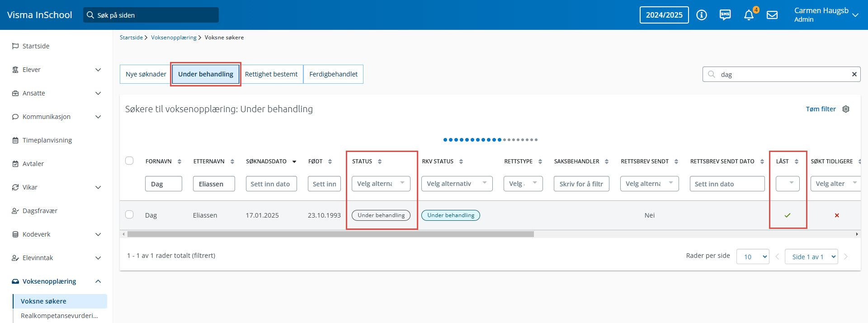The height and width of the screenshot is (323, 868).
Task: Switch to Nye søknader tab
Action: tap(146, 74)
